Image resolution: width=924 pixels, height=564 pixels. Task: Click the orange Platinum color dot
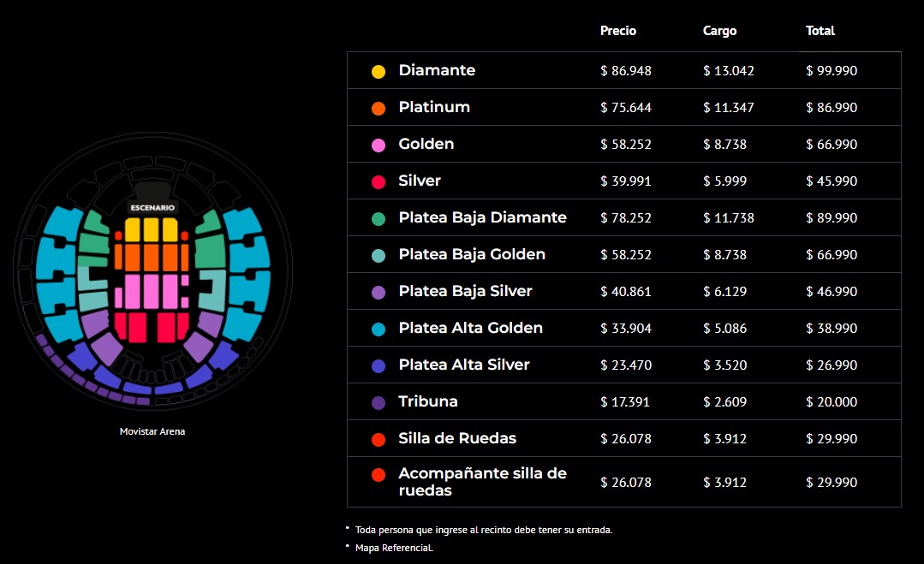tap(379, 109)
